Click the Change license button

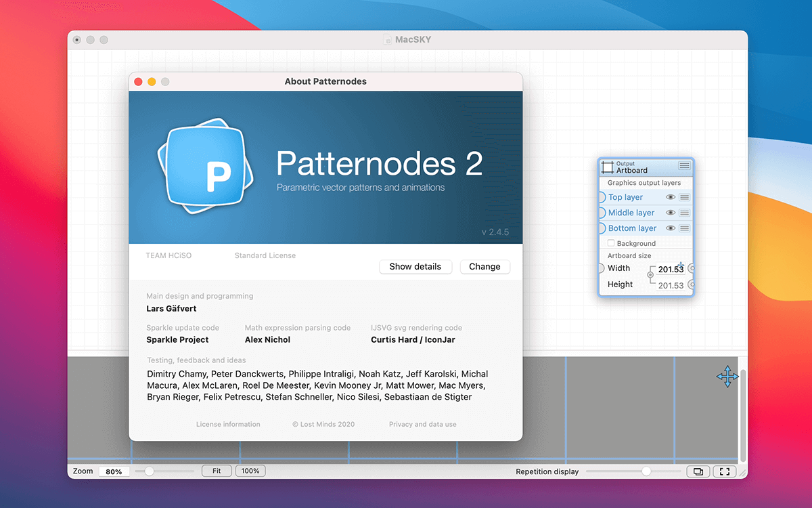485,267
